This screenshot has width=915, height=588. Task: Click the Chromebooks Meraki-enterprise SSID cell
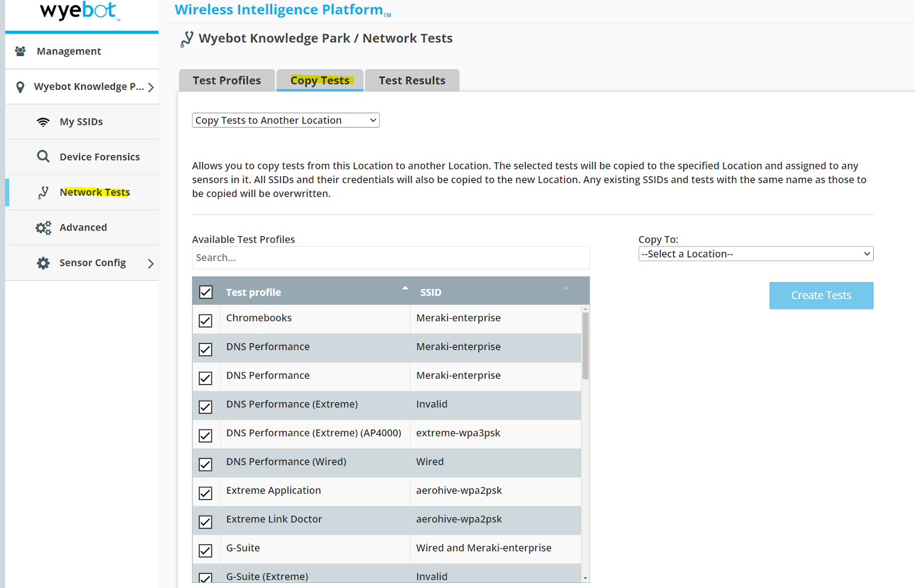496,318
